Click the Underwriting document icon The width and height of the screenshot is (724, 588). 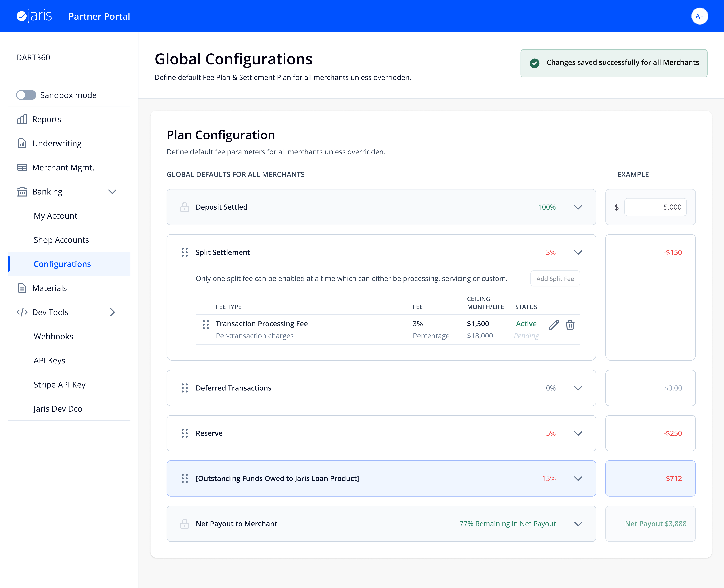point(22,143)
